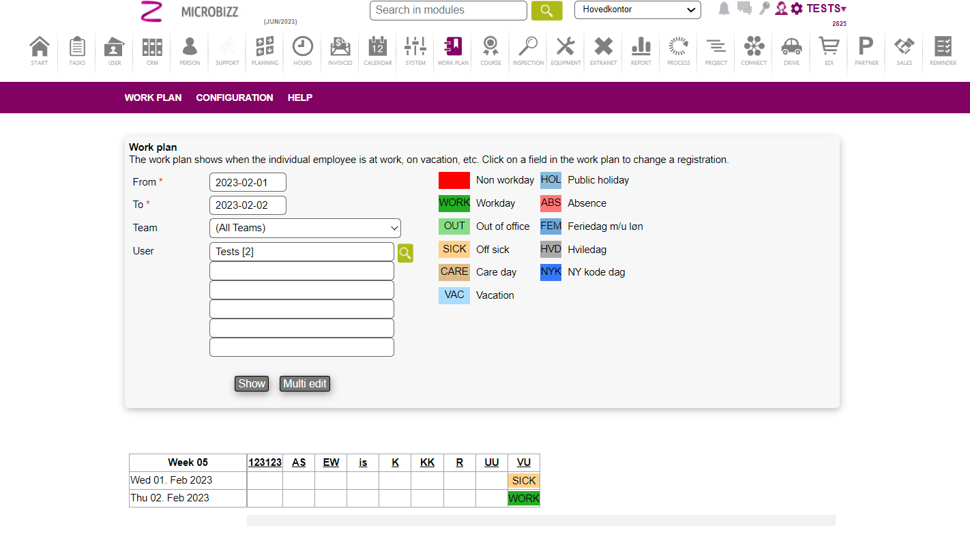Click the From date input field
Screen dimensions: 970x560
pos(248,182)
